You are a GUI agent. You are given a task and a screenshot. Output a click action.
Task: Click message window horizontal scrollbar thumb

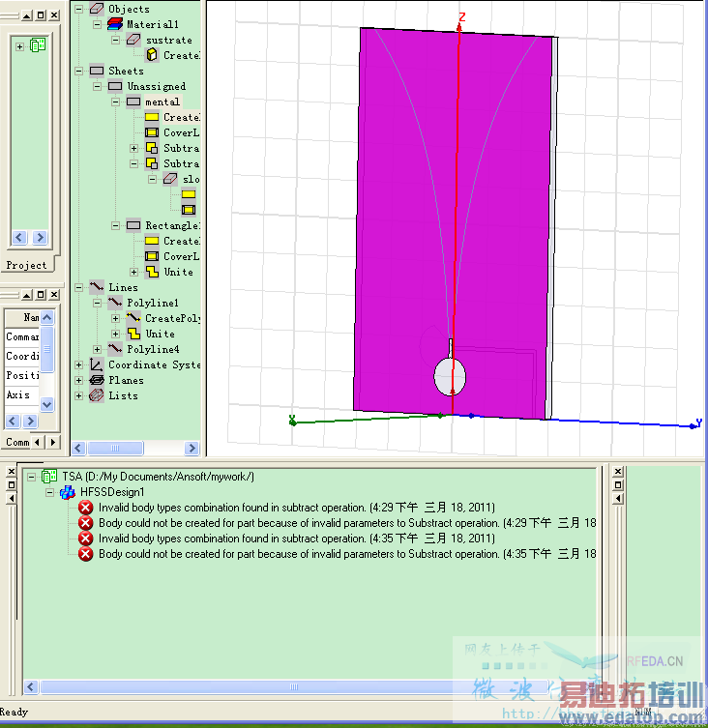click(x=294, y=686)
